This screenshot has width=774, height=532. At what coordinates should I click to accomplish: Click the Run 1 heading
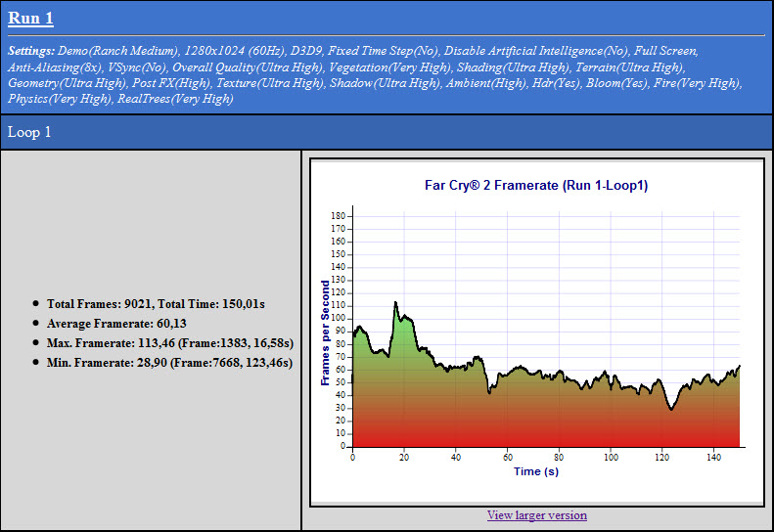click(30, 18)
